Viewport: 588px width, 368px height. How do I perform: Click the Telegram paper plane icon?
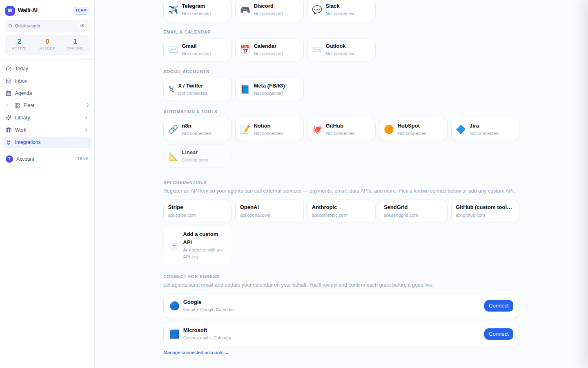[x=173, y=10]
